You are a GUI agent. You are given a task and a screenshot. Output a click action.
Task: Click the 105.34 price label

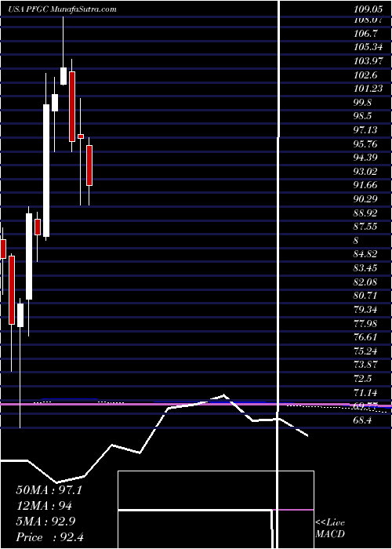pyautogui.click(x=369, y=47)
